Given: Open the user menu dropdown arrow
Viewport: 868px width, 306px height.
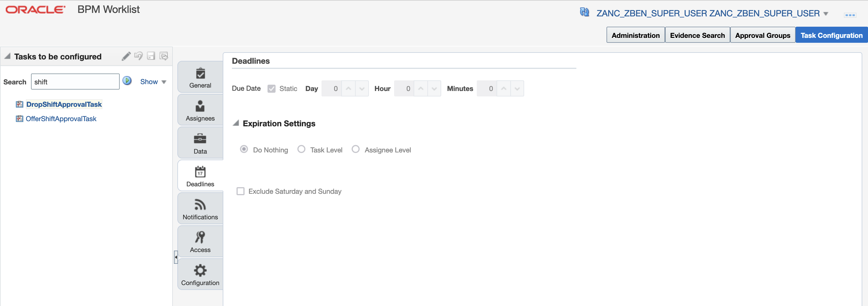Looking at the screenshot, I should click(x=826, y=14).
